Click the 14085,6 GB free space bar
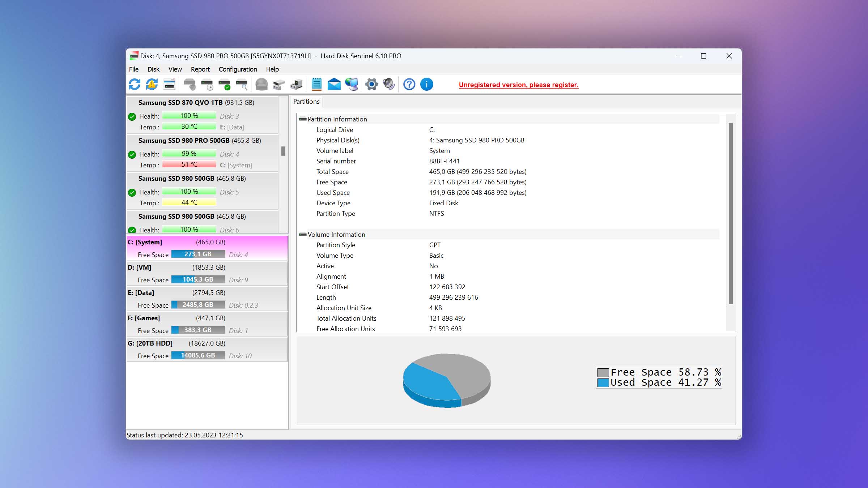 [x=198, y=355]
